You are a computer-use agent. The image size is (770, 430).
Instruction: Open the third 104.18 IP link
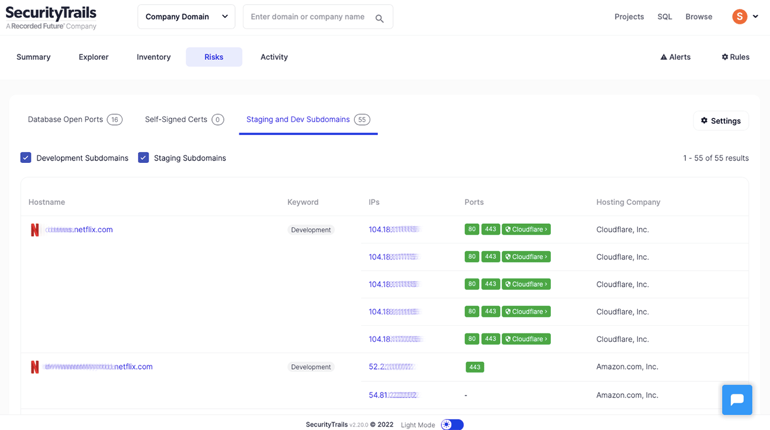tap(394, 284)
